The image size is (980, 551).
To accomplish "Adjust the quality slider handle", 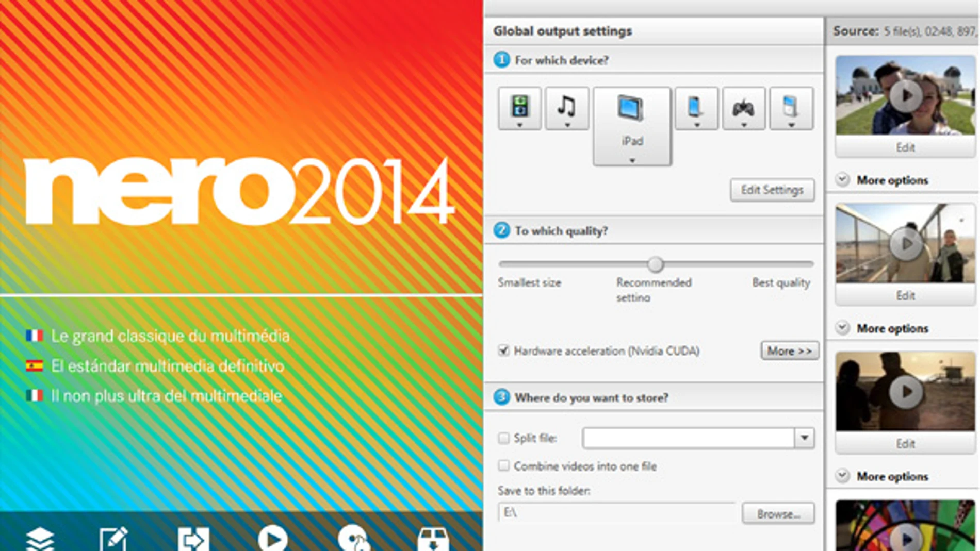I will 655,264.
